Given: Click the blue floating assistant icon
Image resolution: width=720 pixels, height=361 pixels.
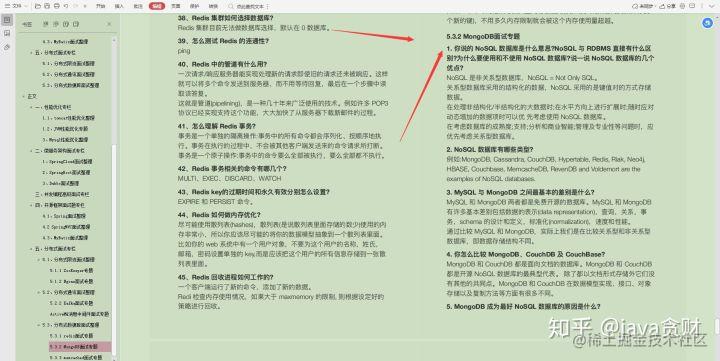Looking at the screenshot, I should click(x=708, y=23).
